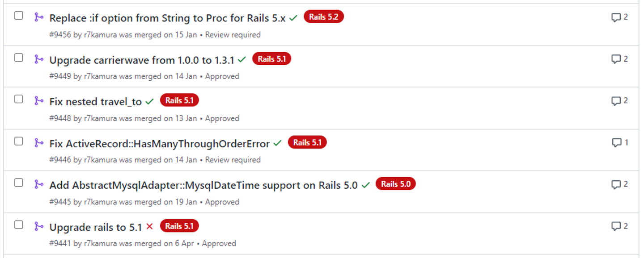Image resolution: width=644 pixels, height=258 pixels.
Task: Click Rails 5.1 label on Upgrade rails PR
Action: coord(179,226)
